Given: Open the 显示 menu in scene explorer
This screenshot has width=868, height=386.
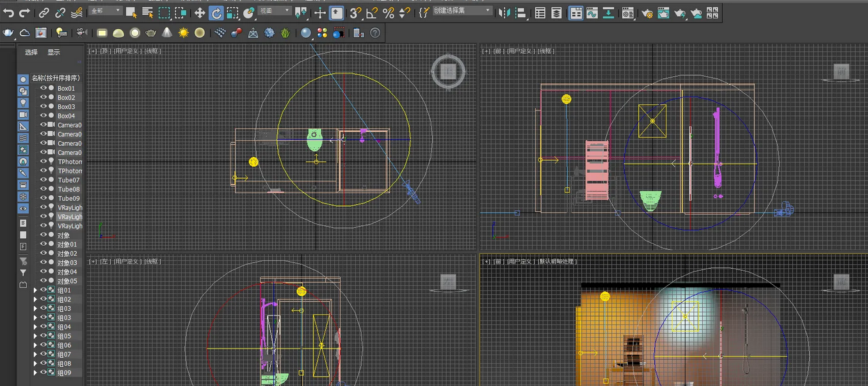Looking at the screenshot, I should point(54,52).
